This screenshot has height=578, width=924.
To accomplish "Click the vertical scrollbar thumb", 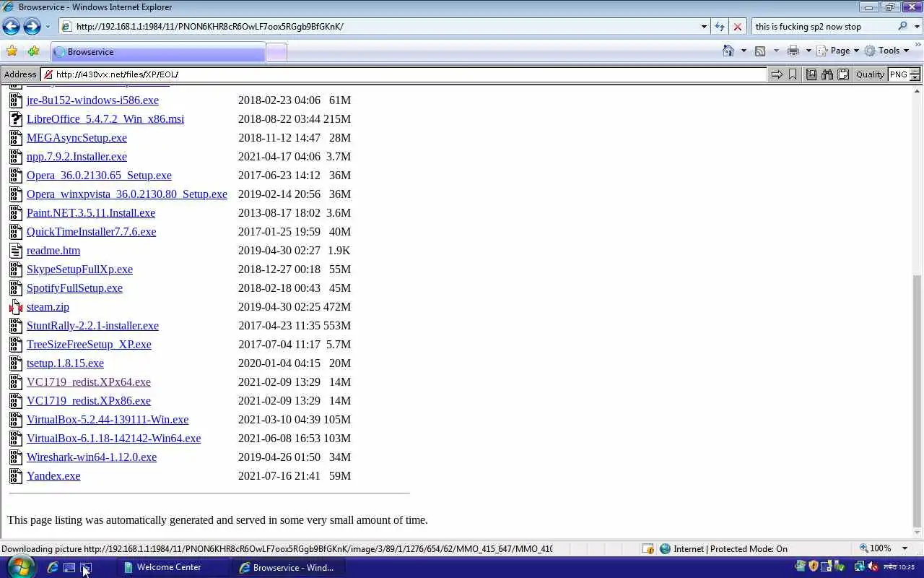I will coord(917,401).
